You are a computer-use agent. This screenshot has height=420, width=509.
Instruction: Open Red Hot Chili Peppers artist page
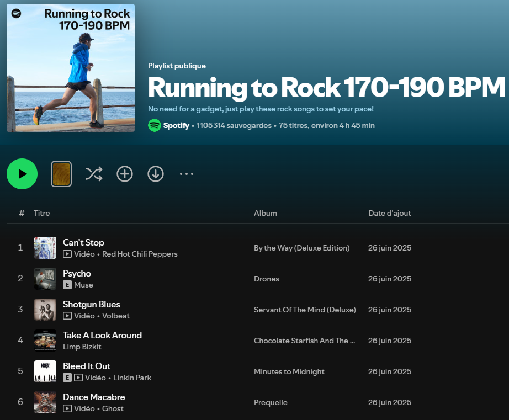coord(140,254)
